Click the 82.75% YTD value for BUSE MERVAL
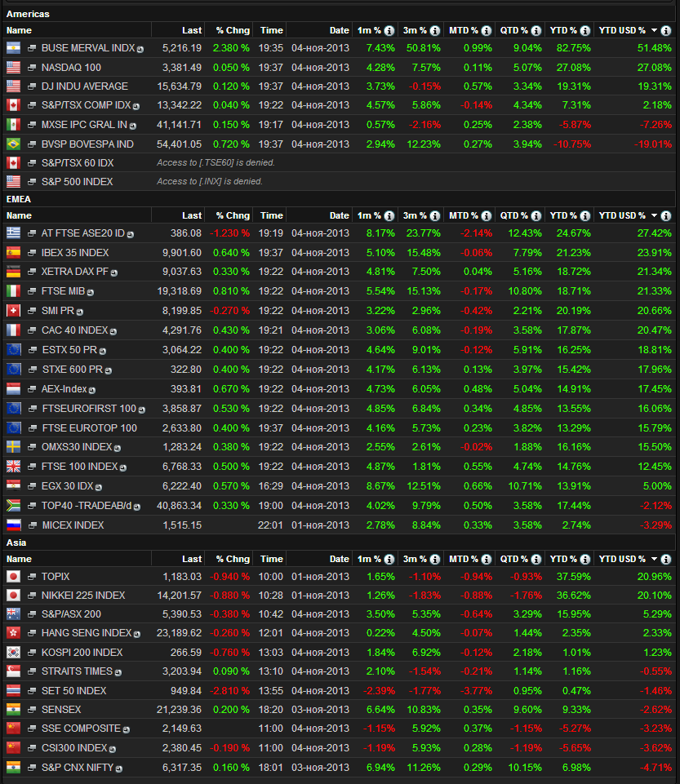Screen dimensions: 680x784 573,48
